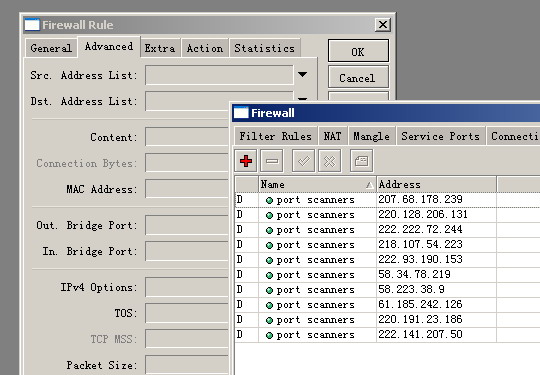Select address 61.185.242.126
540x375 pixels.
(420, 304)
